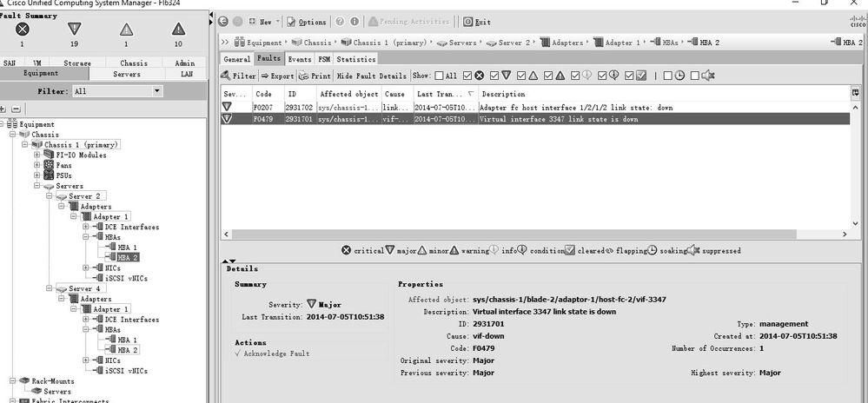Screen dimensions: 868x403
Task: Open the help question mark icon
Action: 340,22
